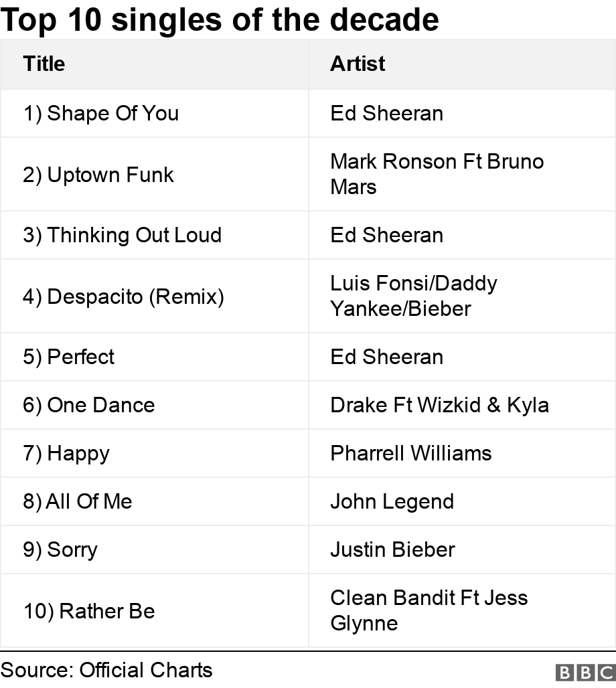616x688 pixels.
Task: Click the Rather Be title cell
Action: (89, 611)
